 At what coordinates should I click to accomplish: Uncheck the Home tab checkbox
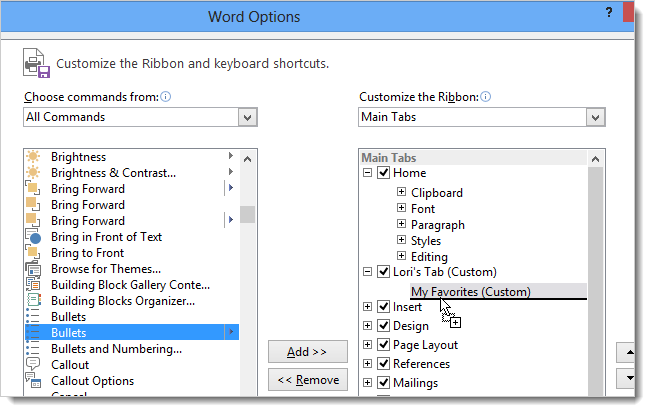coord(383,172)
